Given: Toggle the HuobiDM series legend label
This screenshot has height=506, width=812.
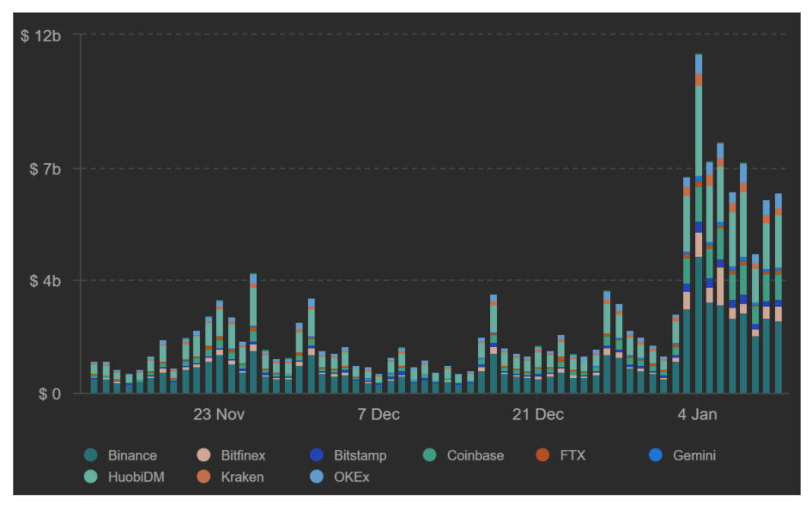Looking at the screenshot, I should (x=136, y=477).
